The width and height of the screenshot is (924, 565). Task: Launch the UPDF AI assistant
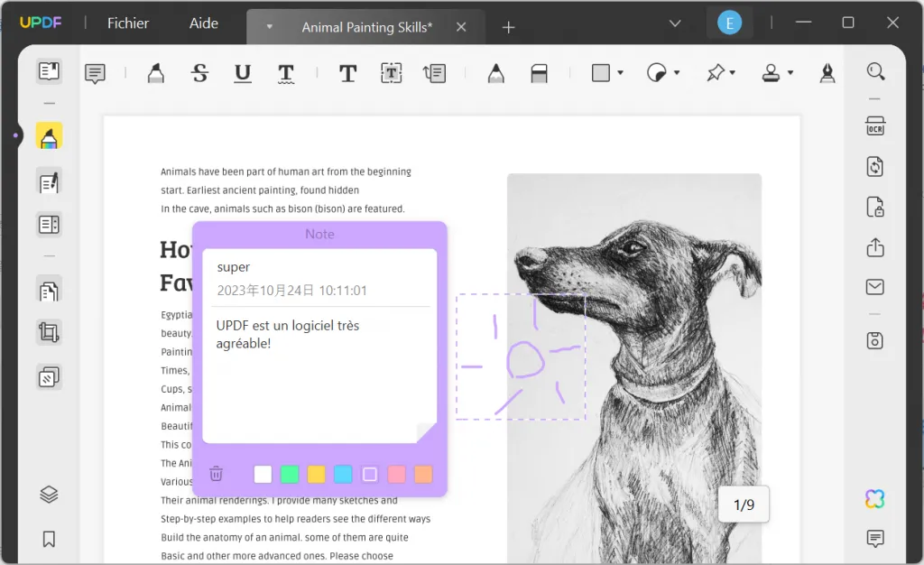(x=873, y=498)
